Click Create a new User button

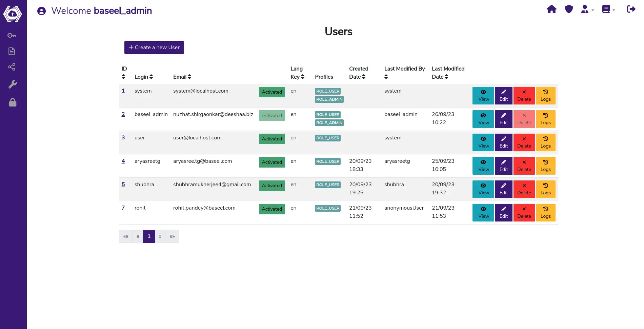click(x=154, y=47)
